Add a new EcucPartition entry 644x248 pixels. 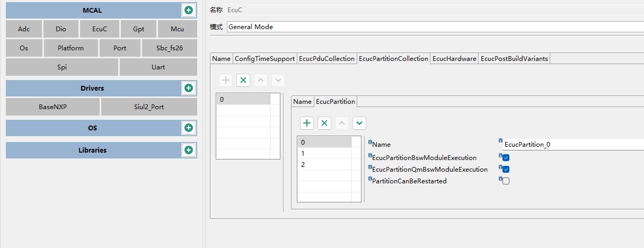click(x=307, y=123)
